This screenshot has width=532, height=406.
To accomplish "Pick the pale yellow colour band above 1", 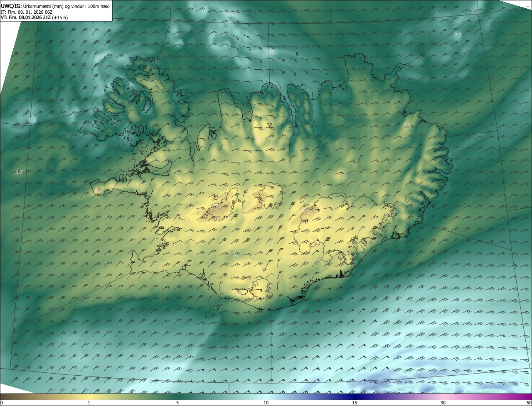I will coord(89,396).
